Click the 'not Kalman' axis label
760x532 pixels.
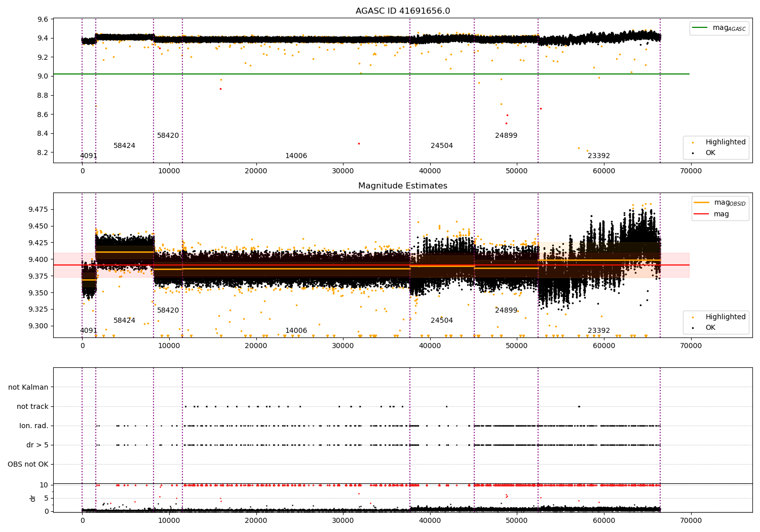(28, 387)
